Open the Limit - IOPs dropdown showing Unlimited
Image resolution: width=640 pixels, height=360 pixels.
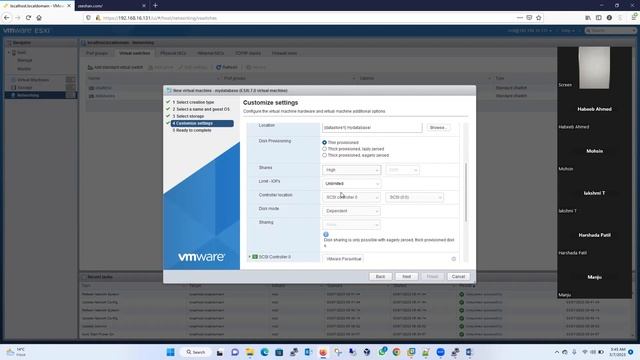coord(351,184)
